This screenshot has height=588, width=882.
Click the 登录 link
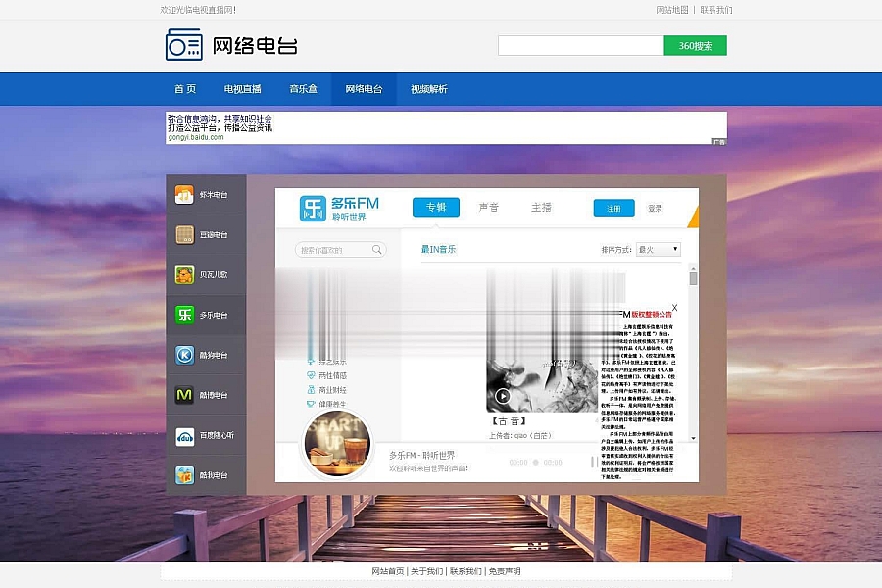tap(655, 208)
